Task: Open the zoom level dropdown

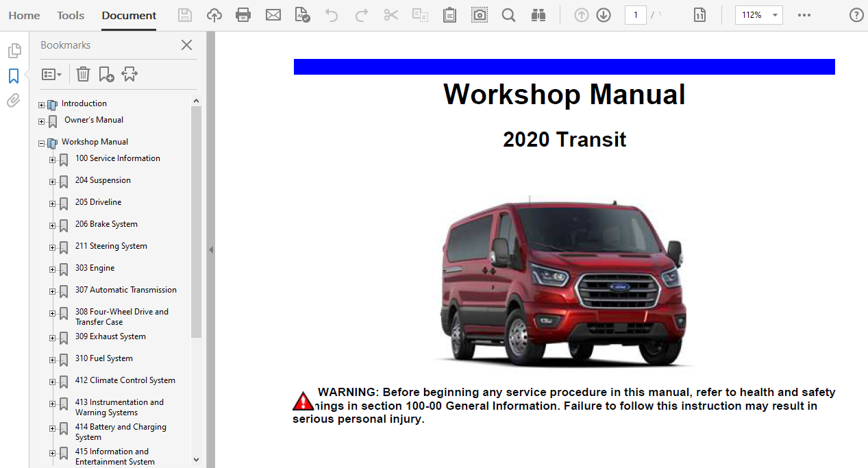Action: click(775, 15)
